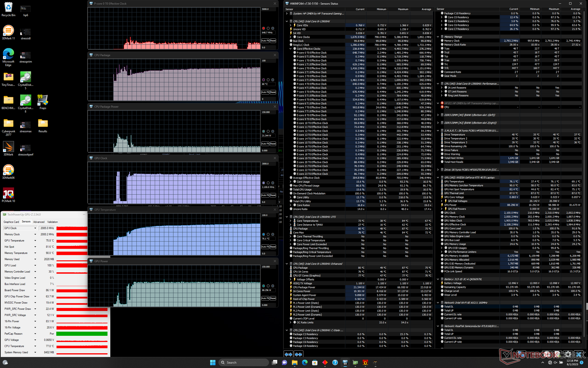Click Auto Fit in CPU Package Power graph
Viewport: 588px width, 368px height.
[x=265, y=144]
